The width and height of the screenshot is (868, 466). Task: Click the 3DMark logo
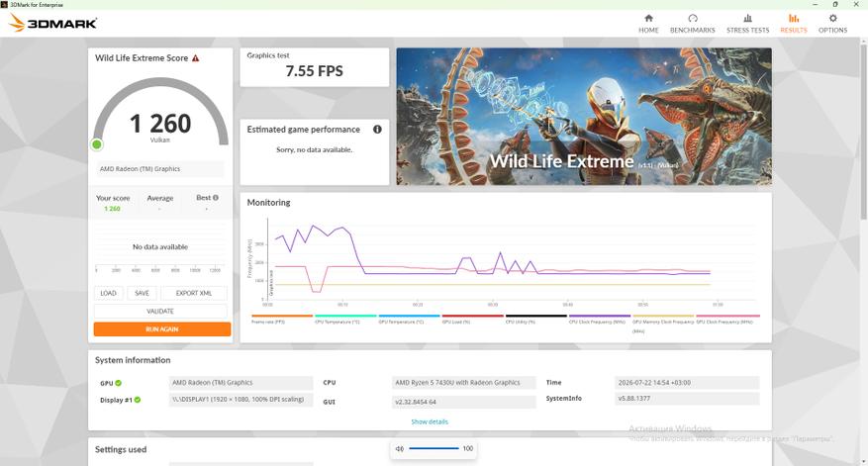coord(52,23)
